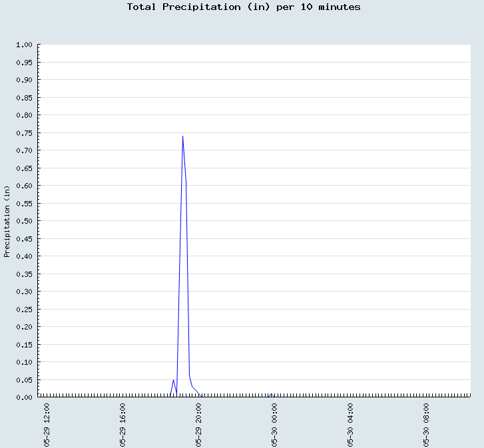
Task: Click the 1.00 value on the y-axis
Action: point(24,45)
